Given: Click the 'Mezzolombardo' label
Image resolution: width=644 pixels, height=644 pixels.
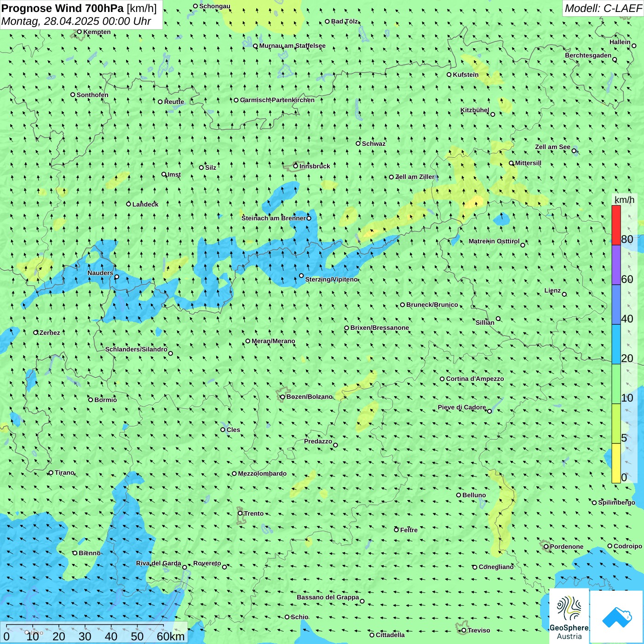Looking at the screenshot, I should tap(262, 473).
